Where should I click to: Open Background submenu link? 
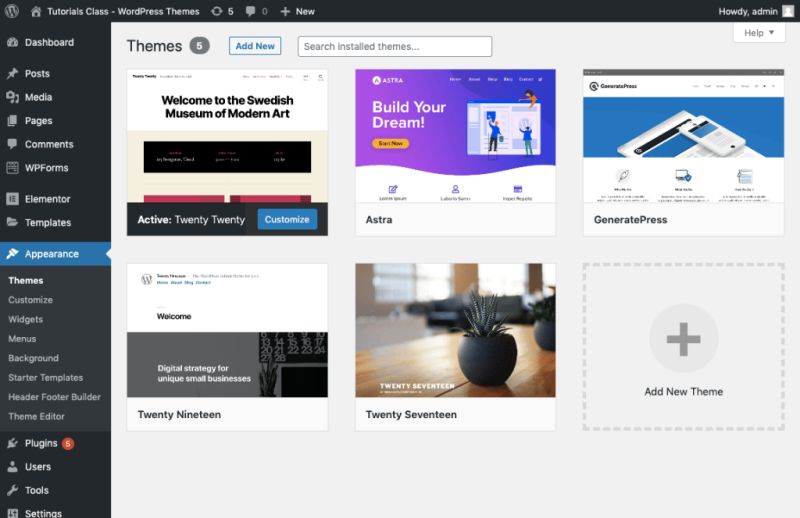tap(33, 358)
